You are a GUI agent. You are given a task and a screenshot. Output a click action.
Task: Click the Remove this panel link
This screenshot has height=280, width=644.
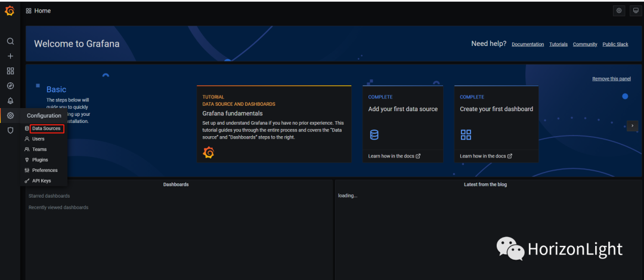coord(612,79)
